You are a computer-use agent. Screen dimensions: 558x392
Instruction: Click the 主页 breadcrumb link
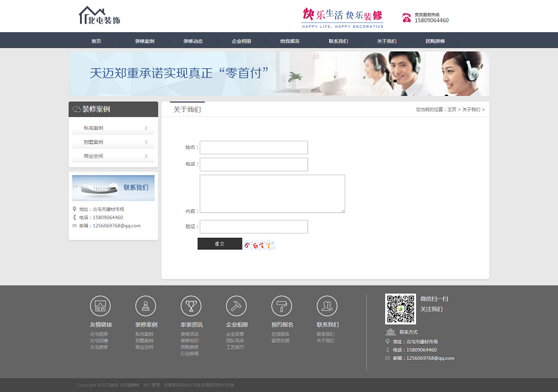click(x=451, y=110)
